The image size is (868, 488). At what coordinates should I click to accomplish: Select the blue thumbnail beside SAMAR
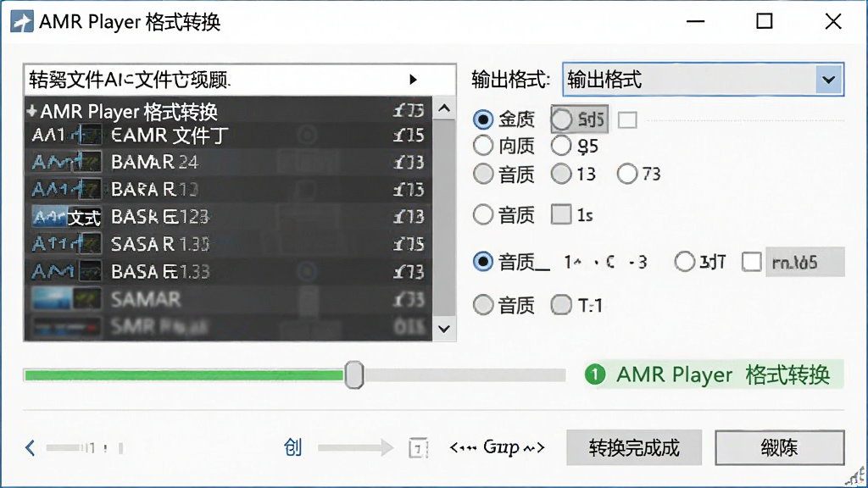66,299
